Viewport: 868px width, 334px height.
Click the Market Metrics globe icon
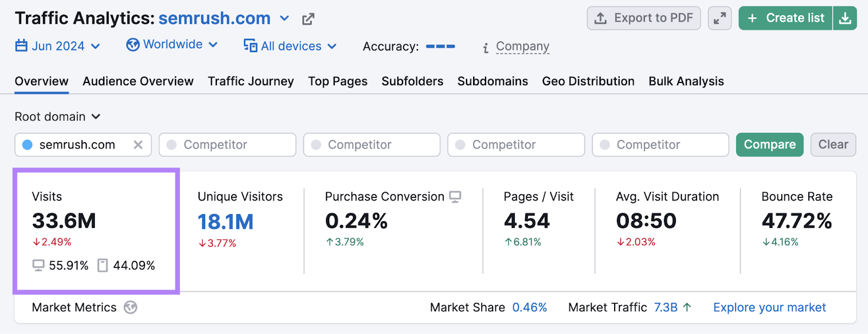tap(130, 307)
